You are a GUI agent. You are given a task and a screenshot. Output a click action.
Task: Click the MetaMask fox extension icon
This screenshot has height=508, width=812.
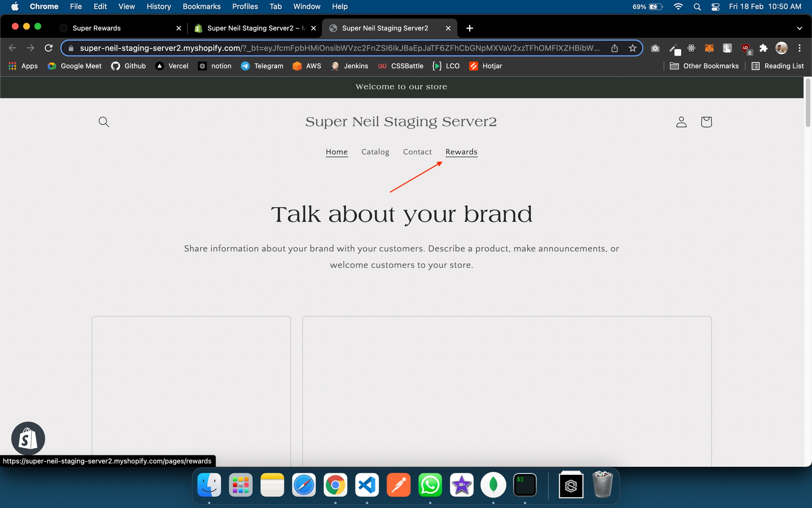tap(709, 48)
